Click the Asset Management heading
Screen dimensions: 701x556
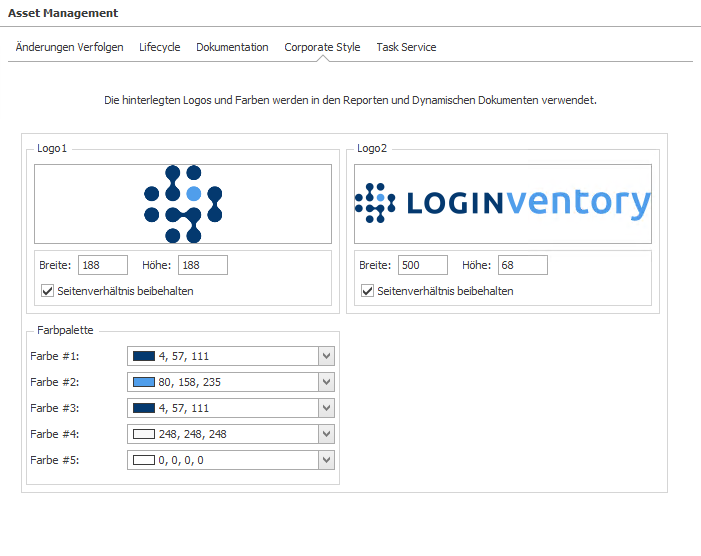click(x=63, y=13)
